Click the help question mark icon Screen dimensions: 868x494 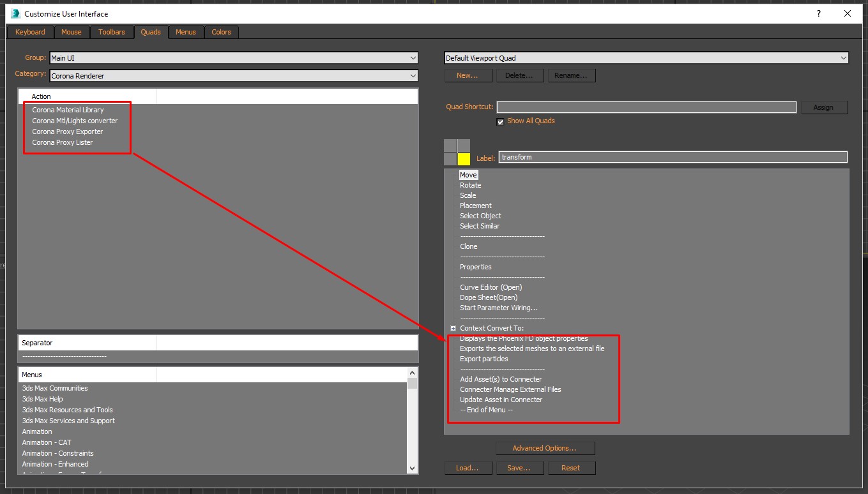(819, 13)
